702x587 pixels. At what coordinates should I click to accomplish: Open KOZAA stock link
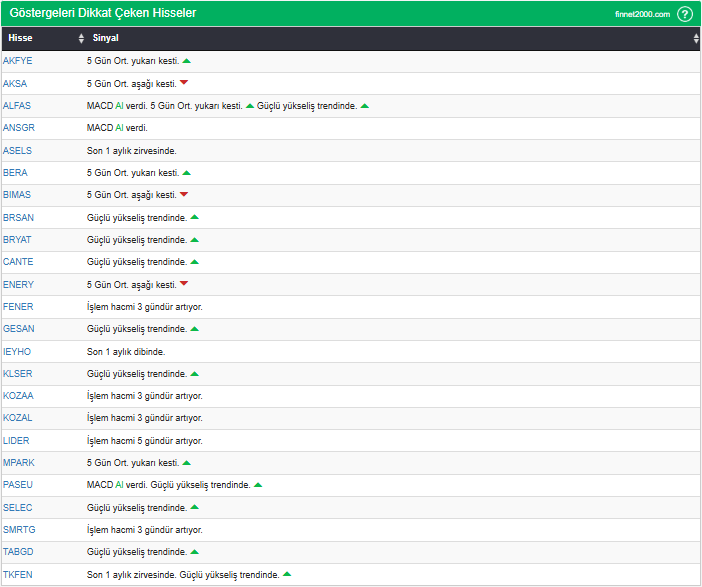tap(18, 396)
